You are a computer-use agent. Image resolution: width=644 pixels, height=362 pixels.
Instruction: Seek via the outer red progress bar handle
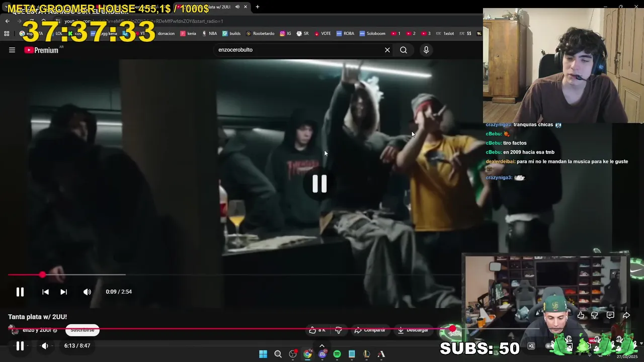coord(452,329)
